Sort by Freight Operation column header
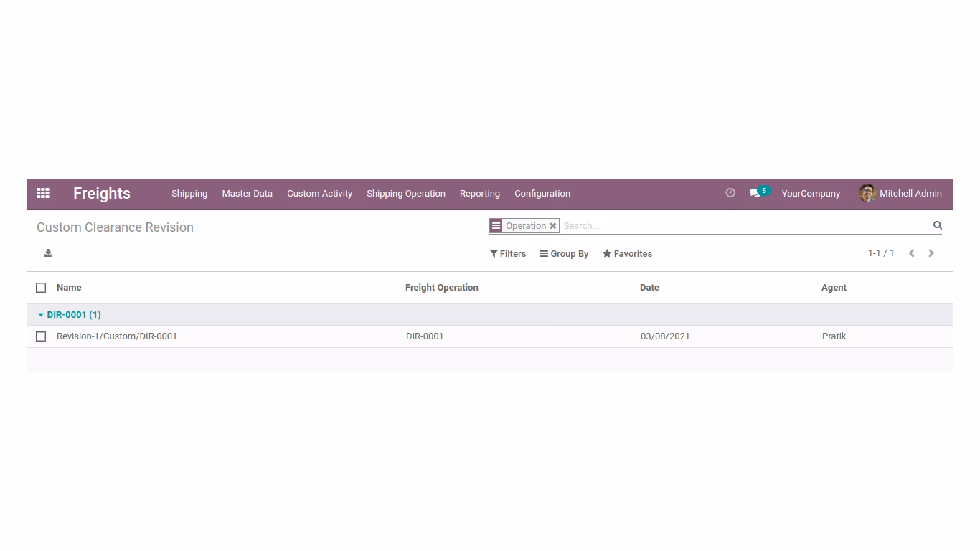This screenshot has width=980, height=551. 441,288
